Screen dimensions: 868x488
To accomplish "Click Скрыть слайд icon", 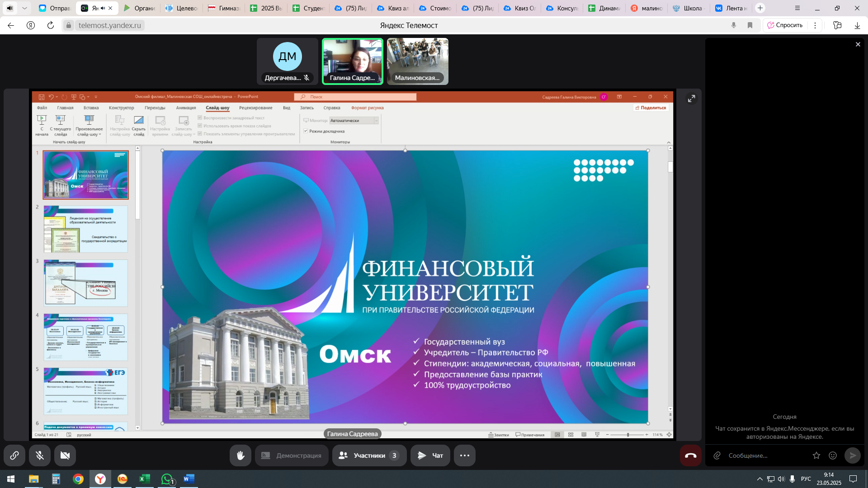I will coord(139,125).
